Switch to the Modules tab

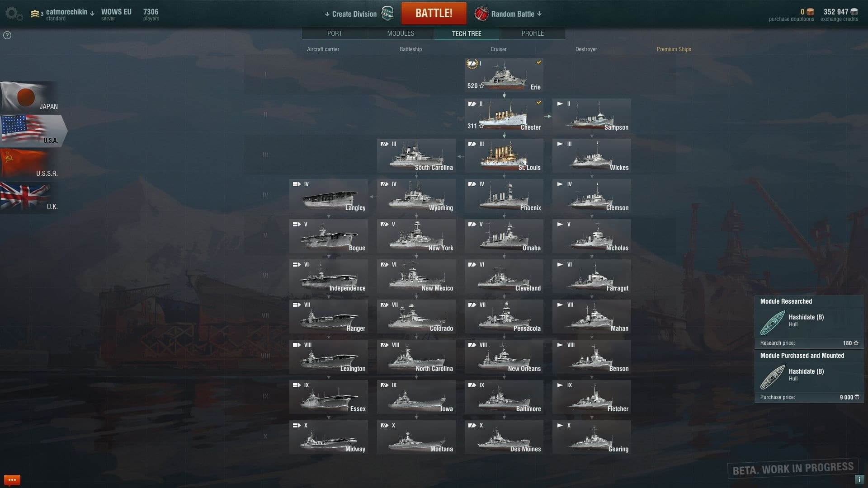pos(401,33)
